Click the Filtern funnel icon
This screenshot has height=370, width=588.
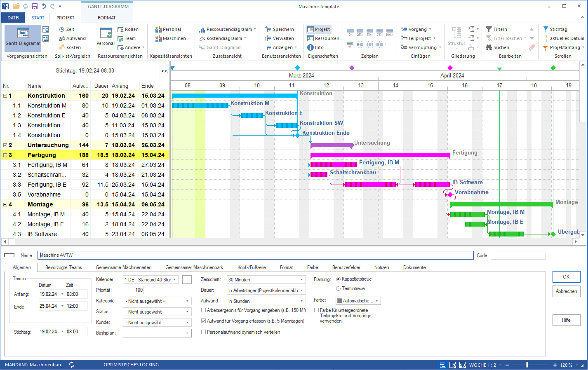(489, 29)
